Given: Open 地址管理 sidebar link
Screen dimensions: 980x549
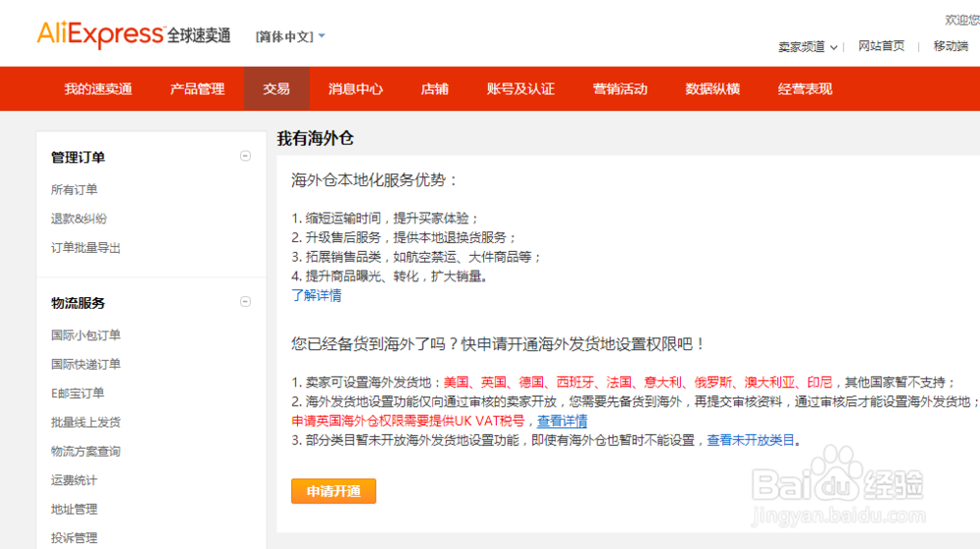Looking at the screenshot, I should (73, 509).
